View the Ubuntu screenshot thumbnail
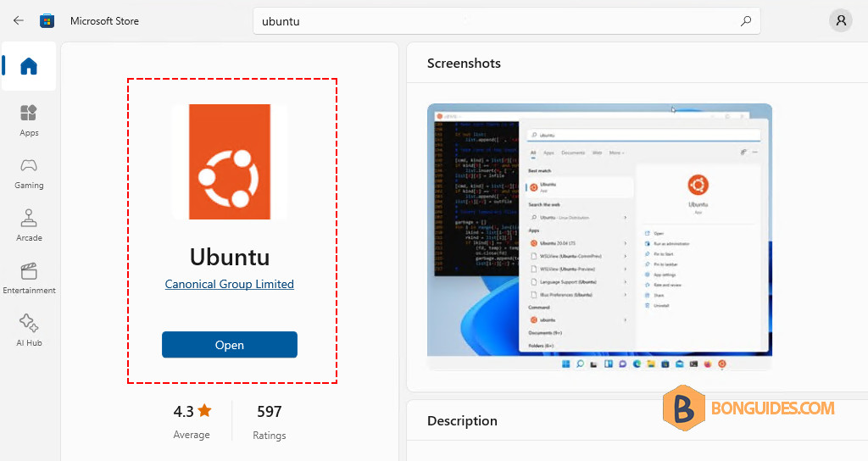This screenshot has width=868, height=461. pos(599,237)
